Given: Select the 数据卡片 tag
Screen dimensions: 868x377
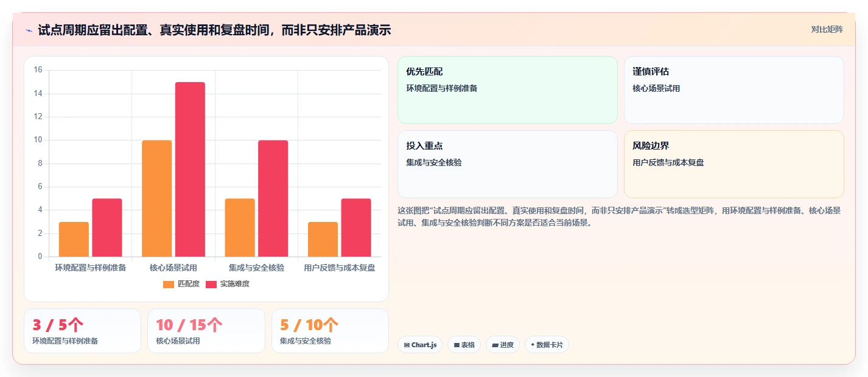Looking at the screenshot, I should 547,345.
